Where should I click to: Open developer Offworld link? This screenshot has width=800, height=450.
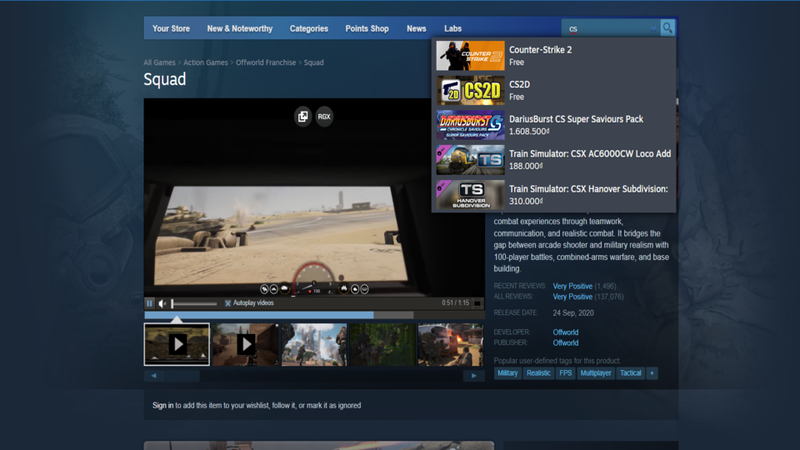pyautogui.click(x=565, y=332)
